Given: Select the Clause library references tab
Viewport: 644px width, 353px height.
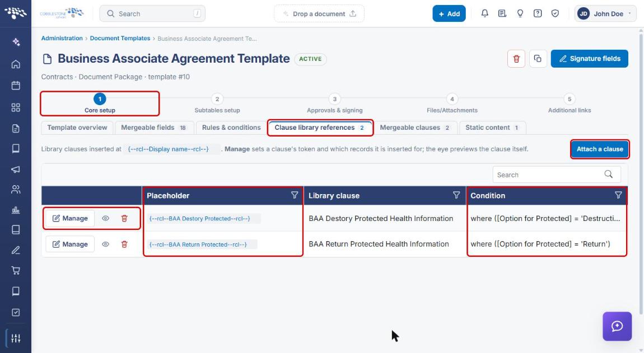Looking at the screenshot, I should coord(320,128).
